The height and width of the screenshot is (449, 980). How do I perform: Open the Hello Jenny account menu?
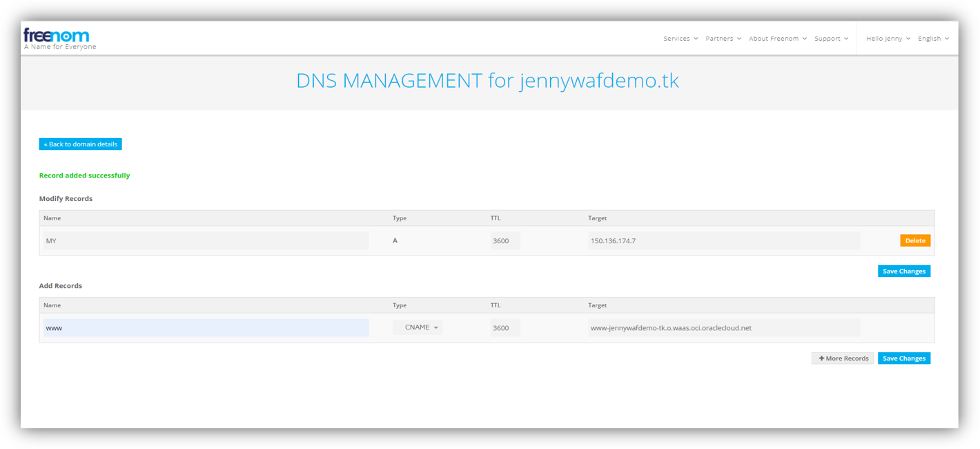click(888, 39)
